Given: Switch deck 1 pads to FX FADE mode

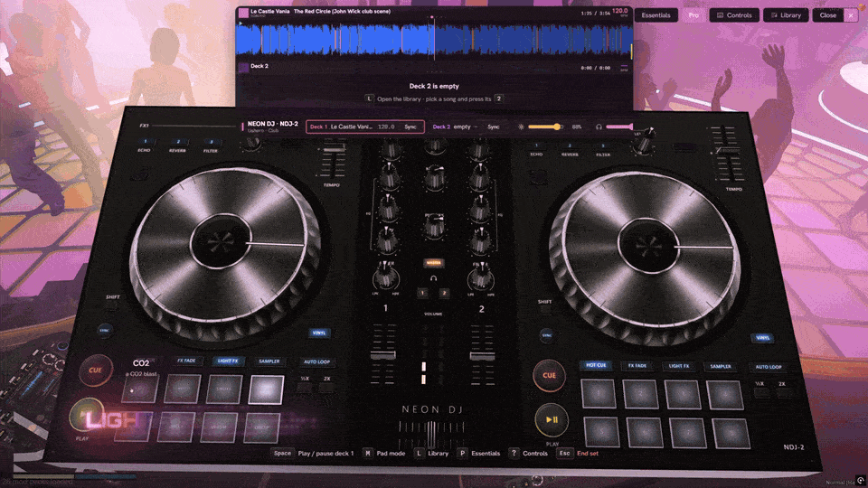Looking at the screenshot, I should click(x=186, y=361).
